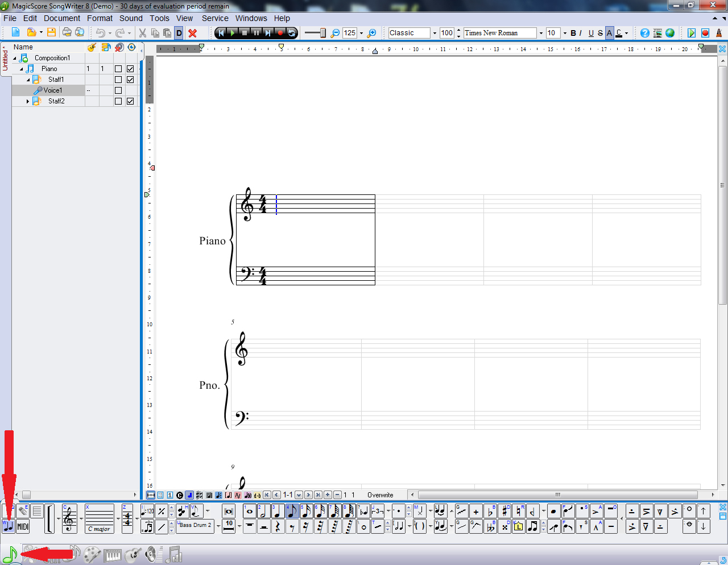Open the paint palette panel icon
Screen dimensions: 728x565
(92, 554)
